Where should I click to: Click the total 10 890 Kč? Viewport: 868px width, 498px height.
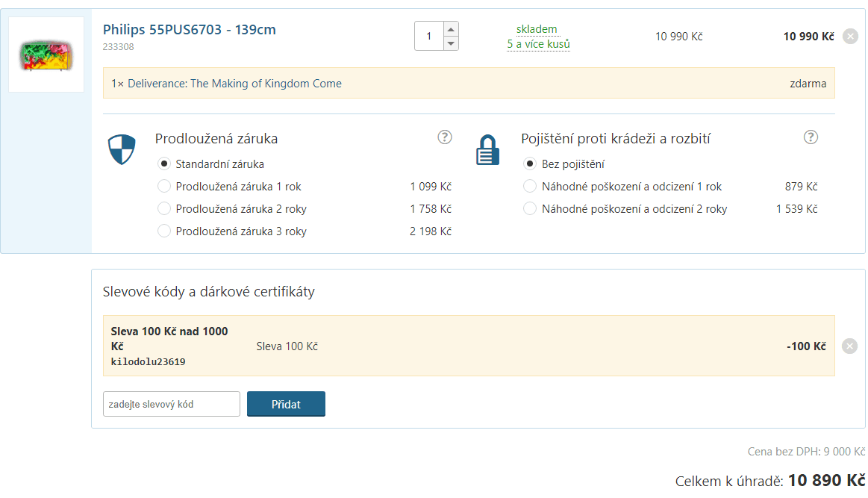coord(826,480)
